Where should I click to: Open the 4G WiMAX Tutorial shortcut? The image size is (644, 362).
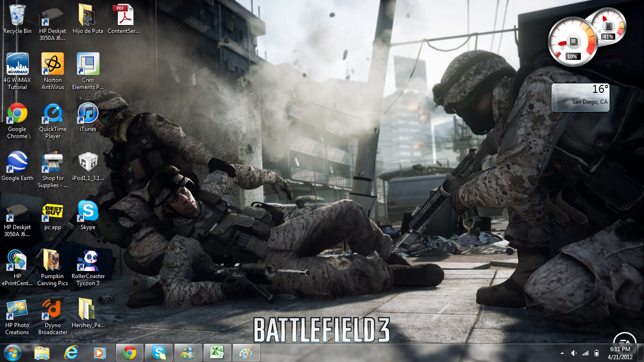coord(17,65)
